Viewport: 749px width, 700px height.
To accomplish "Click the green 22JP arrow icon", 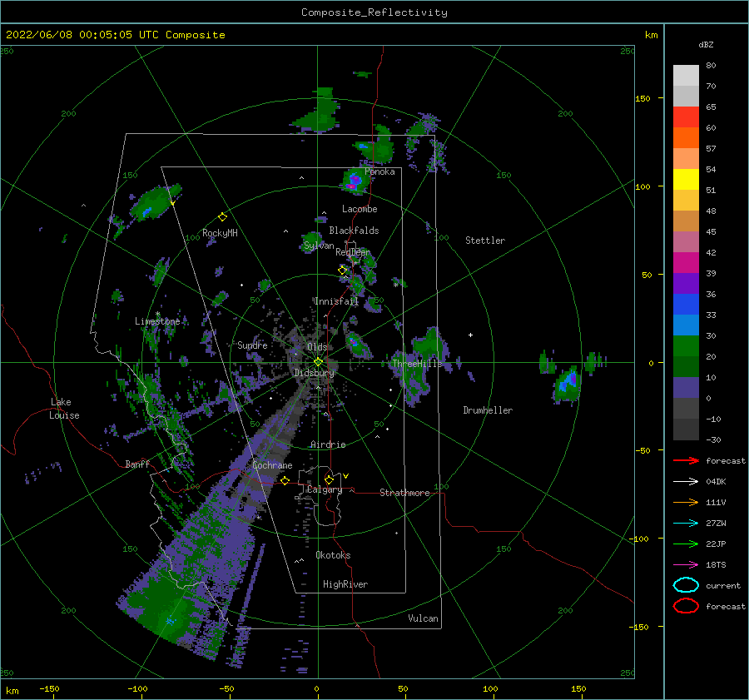I will coord(686,544).
